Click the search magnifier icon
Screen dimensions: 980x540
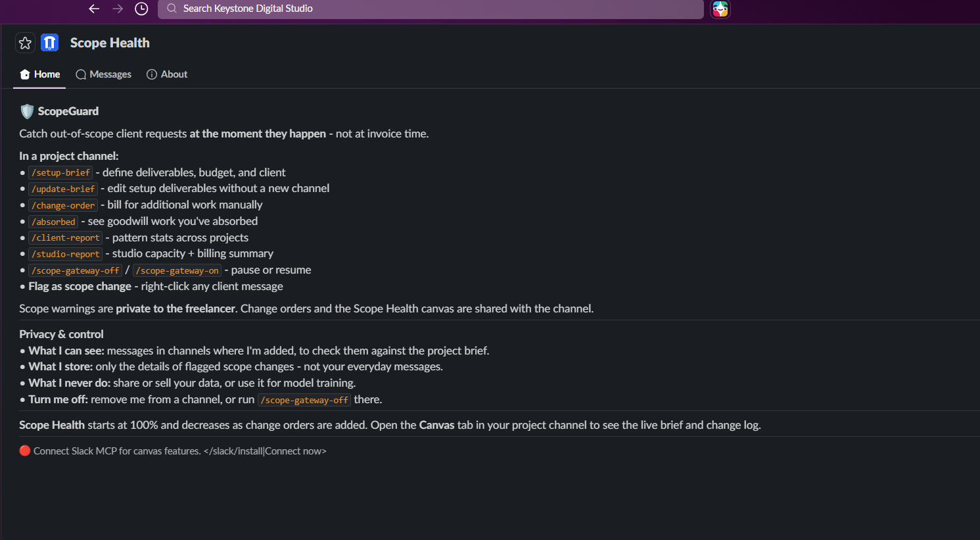point(172,9)
